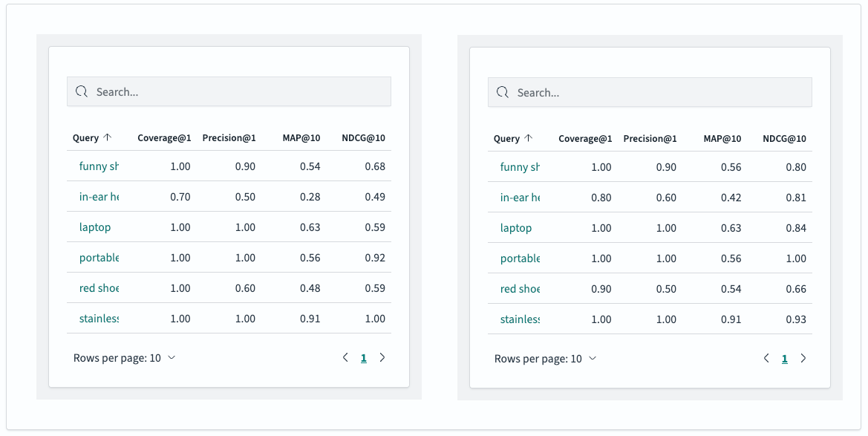The height and width of the screenshot is (436, 868).
Task: Toggle Query sort arrow in left table
Action: pyautogui.click(x=108, y=137)
